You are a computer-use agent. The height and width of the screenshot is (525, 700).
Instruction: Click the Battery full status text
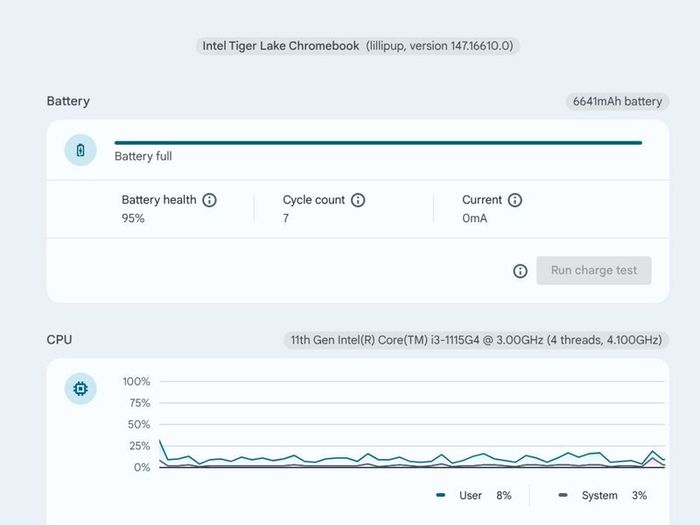coord(143,156)
